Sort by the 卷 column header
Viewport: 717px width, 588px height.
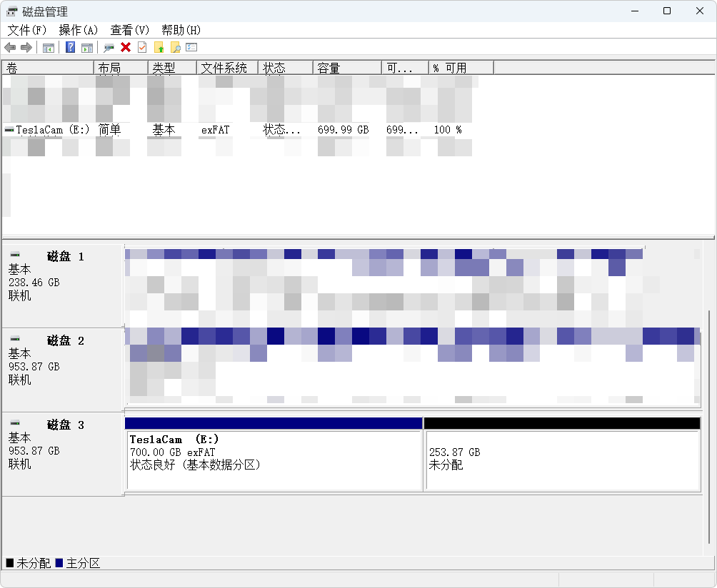pyautogui.click(x=48, y=68)
